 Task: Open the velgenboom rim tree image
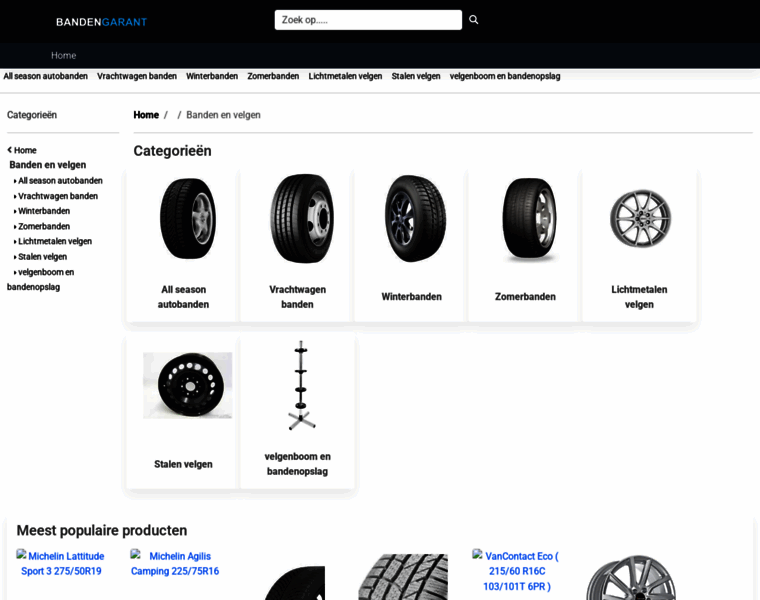coord(301,385)
